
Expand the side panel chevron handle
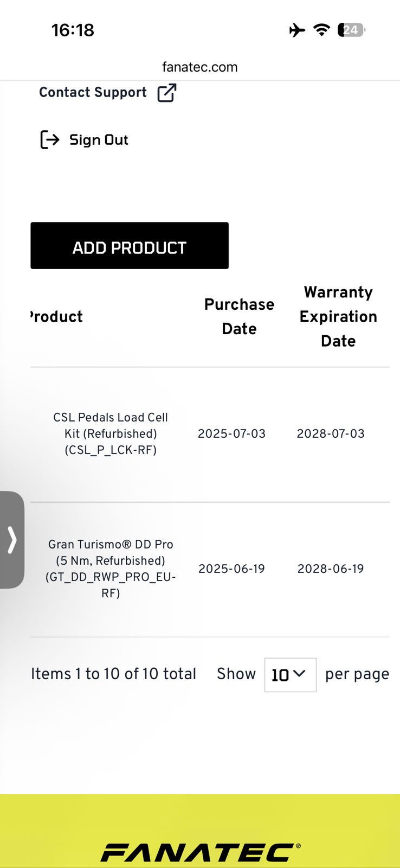pos(12,540)
